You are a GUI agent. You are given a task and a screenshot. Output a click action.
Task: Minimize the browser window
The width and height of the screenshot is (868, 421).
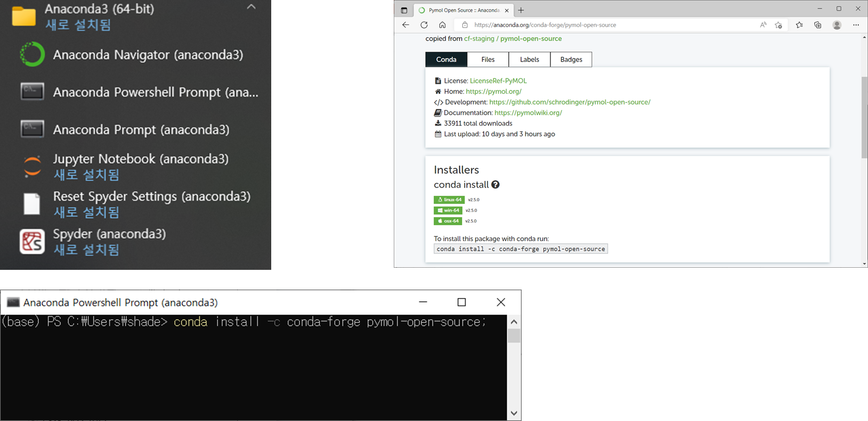pyautogui.click(x=820, y=9)
